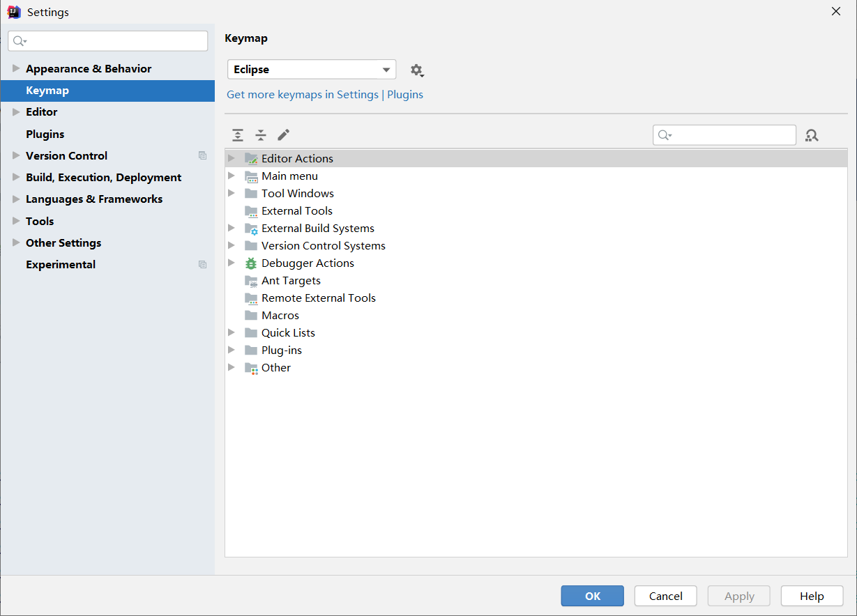Expand the Main menu tree node
Image resolution: width=857 pixels, height=616 pixels.
click(232, 176)
